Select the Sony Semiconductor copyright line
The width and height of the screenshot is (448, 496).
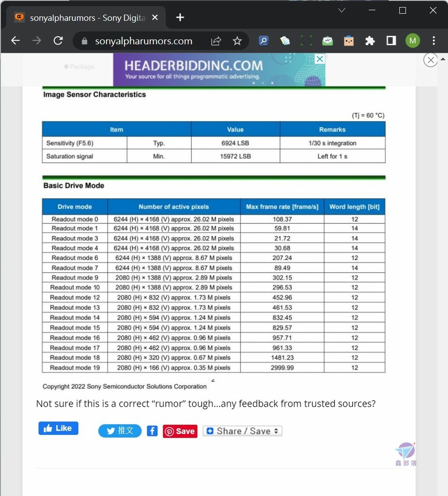click(x=124, y=387)
